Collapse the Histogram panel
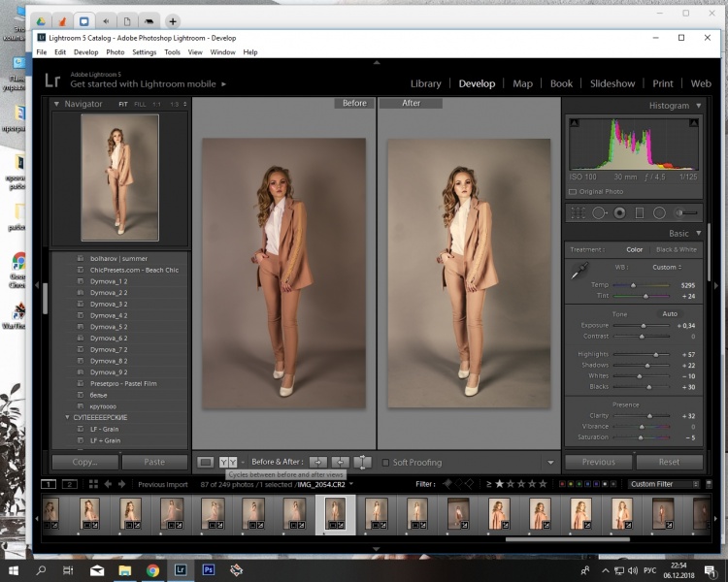This screenshot has height=582, width=728. [698, 106]
